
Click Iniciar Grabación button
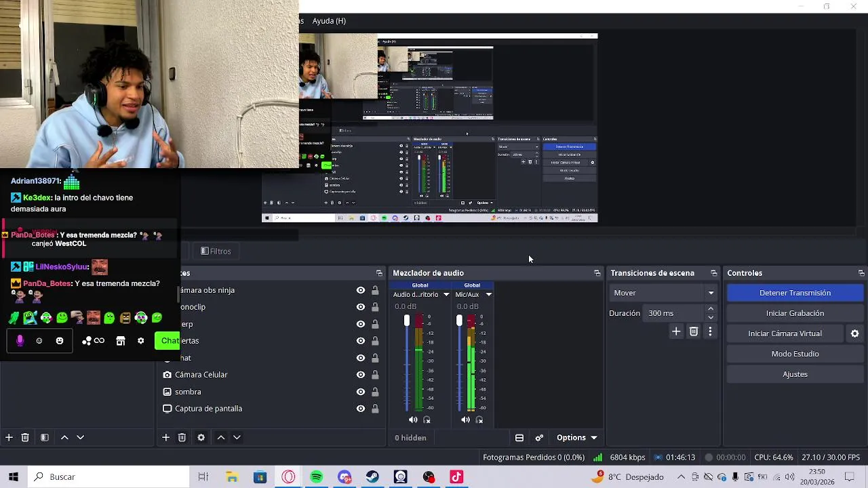(x=795, y=313)
